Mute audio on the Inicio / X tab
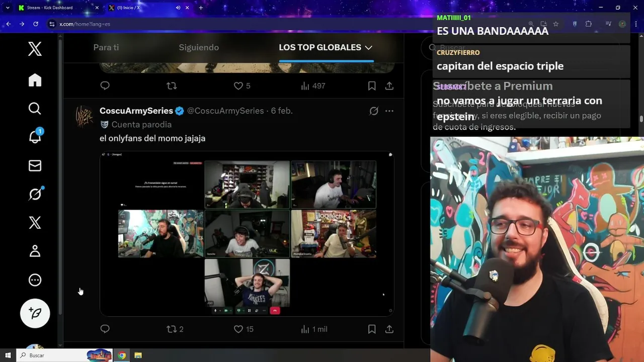This screenshot has height=362, width=644. 178,8
